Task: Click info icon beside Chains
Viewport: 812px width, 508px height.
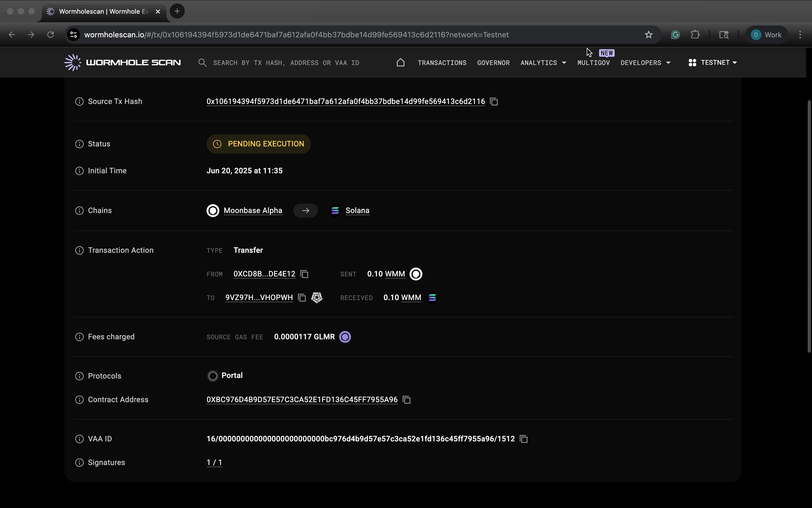Action: [79, 211]
